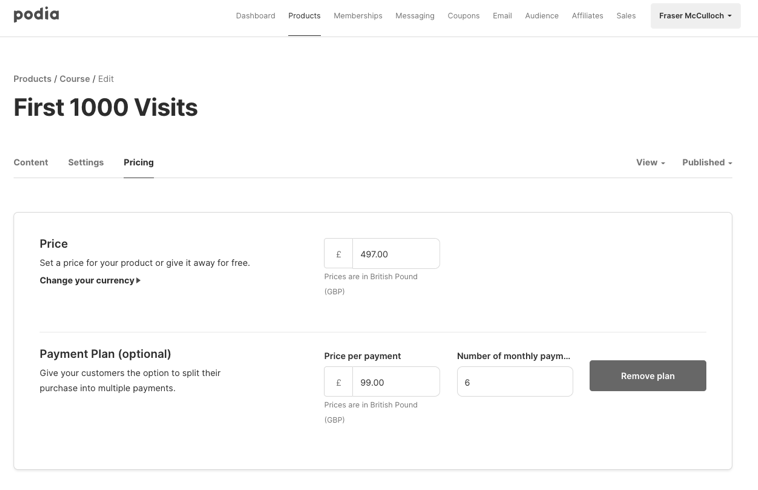Open Fraser McCulloch account dropdown
758x490 pixels.
[695, 16]
